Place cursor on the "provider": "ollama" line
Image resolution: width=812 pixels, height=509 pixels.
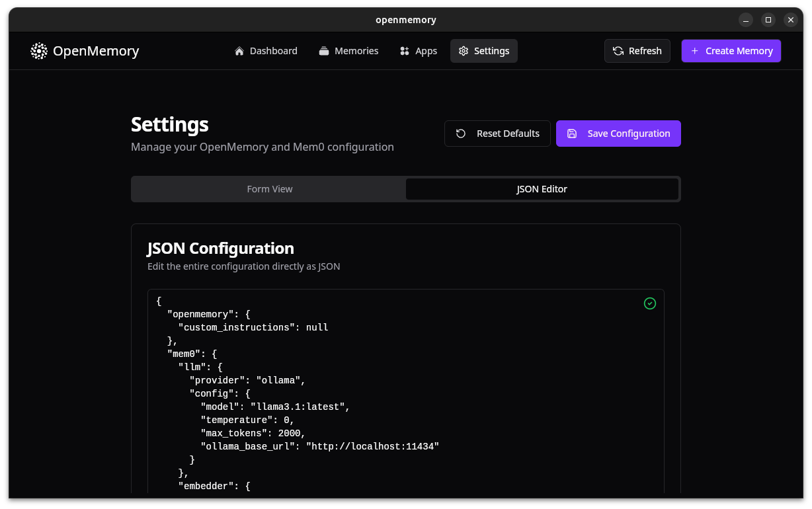[x=247, y=380]
